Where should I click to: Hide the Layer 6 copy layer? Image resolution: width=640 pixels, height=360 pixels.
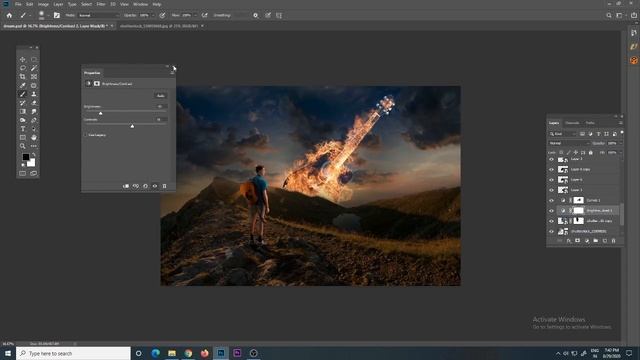551,169
